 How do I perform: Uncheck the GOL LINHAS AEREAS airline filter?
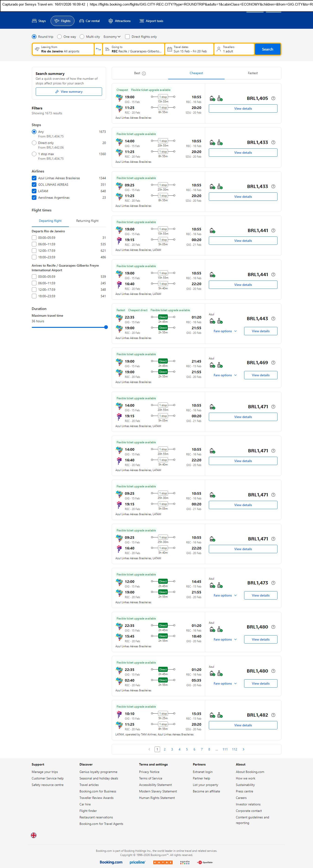point(34,185)
